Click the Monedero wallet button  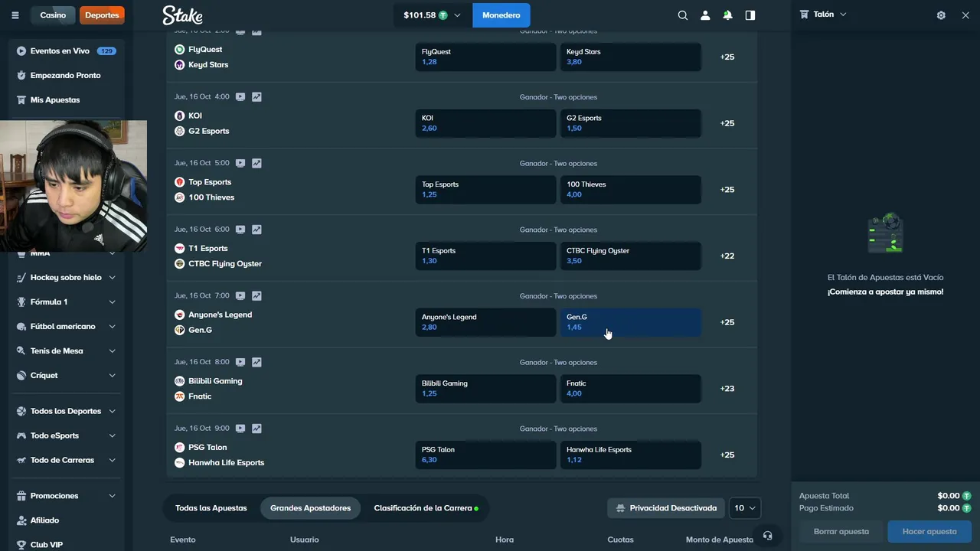tap(501, 15)
